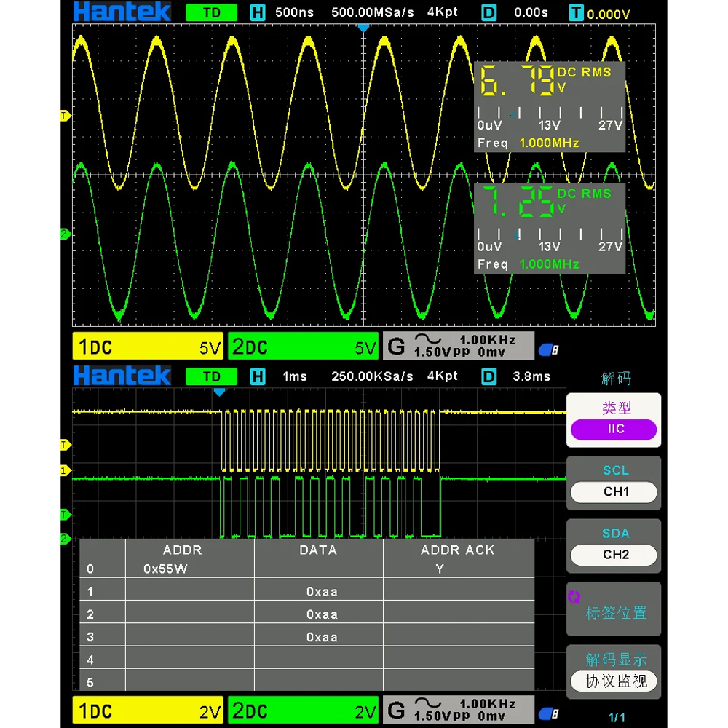This screenshot has width=728, height=728.
Task: Select the 解码 menu title
Action: click(616, 379)
